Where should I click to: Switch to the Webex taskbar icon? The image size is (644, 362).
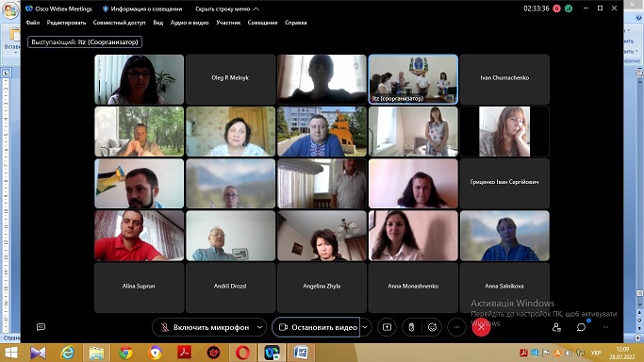272,353
